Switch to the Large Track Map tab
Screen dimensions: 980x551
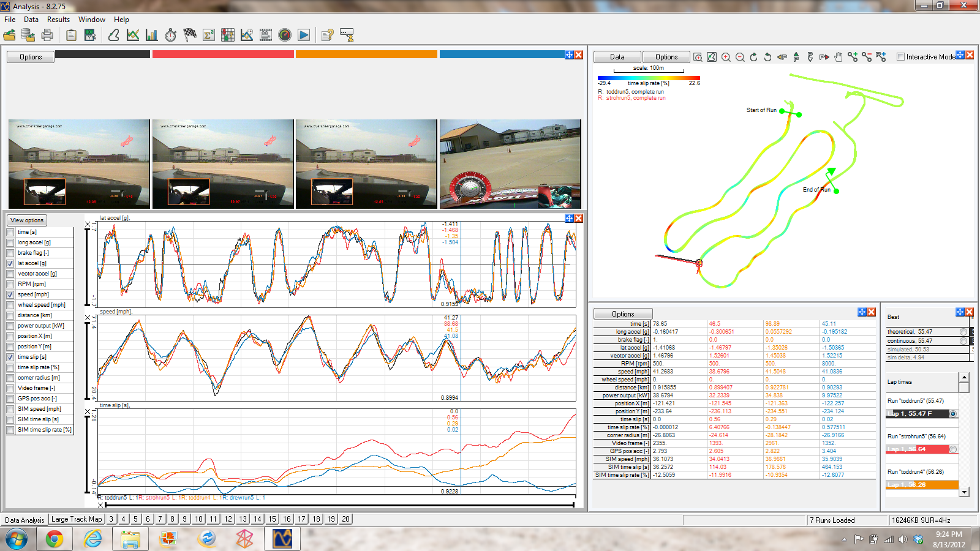tap(77, 519)
